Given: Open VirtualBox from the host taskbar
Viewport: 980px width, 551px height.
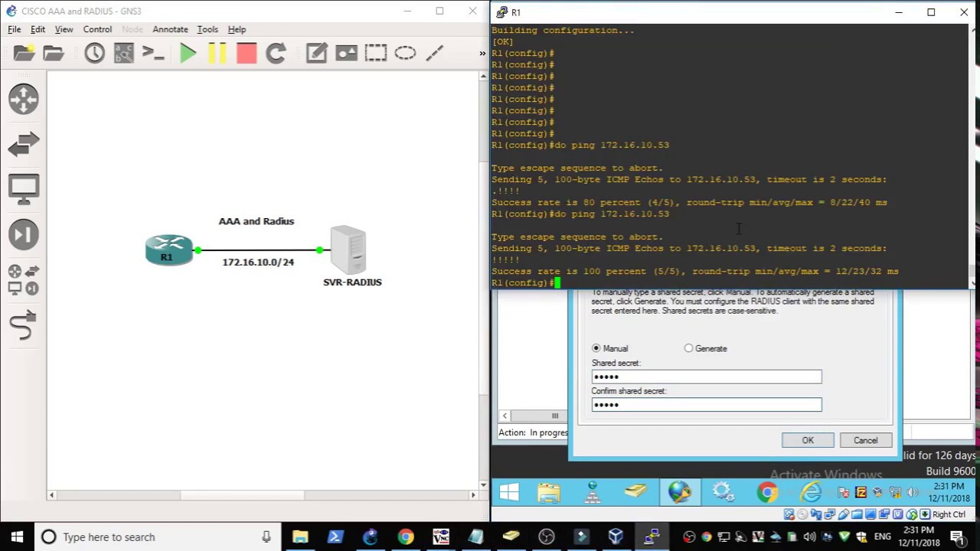Looking at the screenshot, I should click(x=616, y=536).
